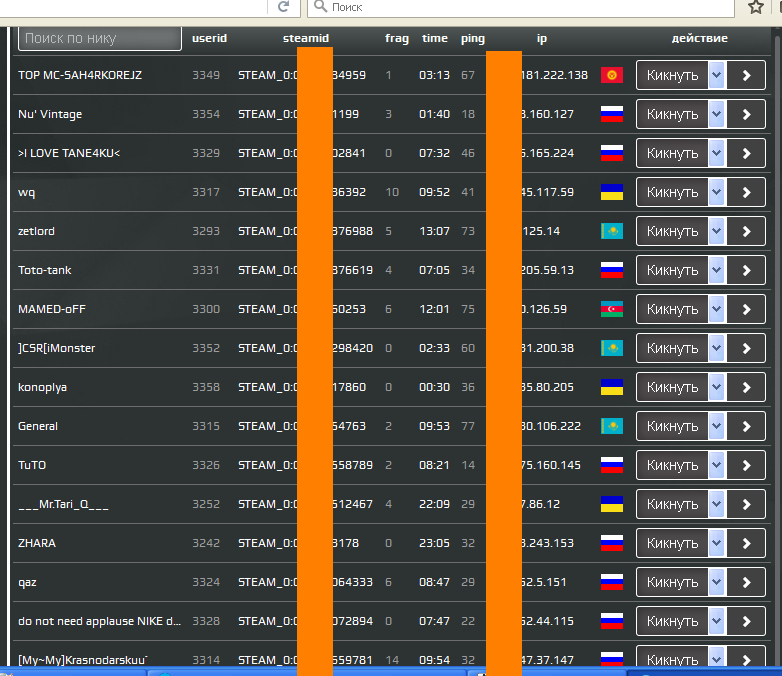The height and width of the screenshot is (676, 782).
Task: Click arrow button for Toto-tank
Action: pyautogui.click(x=746, y=270)
